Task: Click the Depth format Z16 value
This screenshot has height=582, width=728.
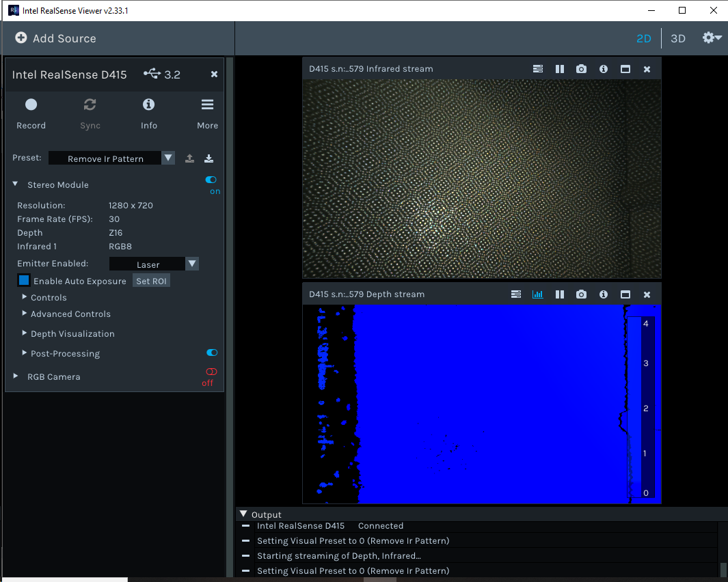Action: [x=116, y=232]
